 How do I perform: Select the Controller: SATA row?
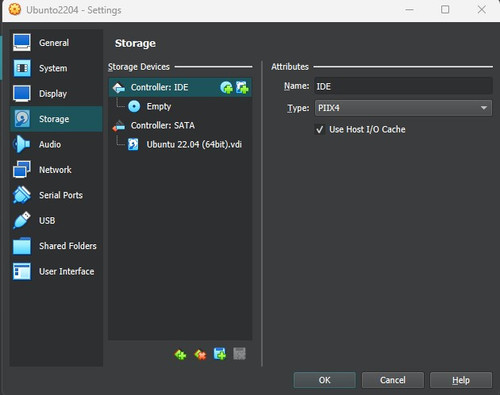[180, 125]
